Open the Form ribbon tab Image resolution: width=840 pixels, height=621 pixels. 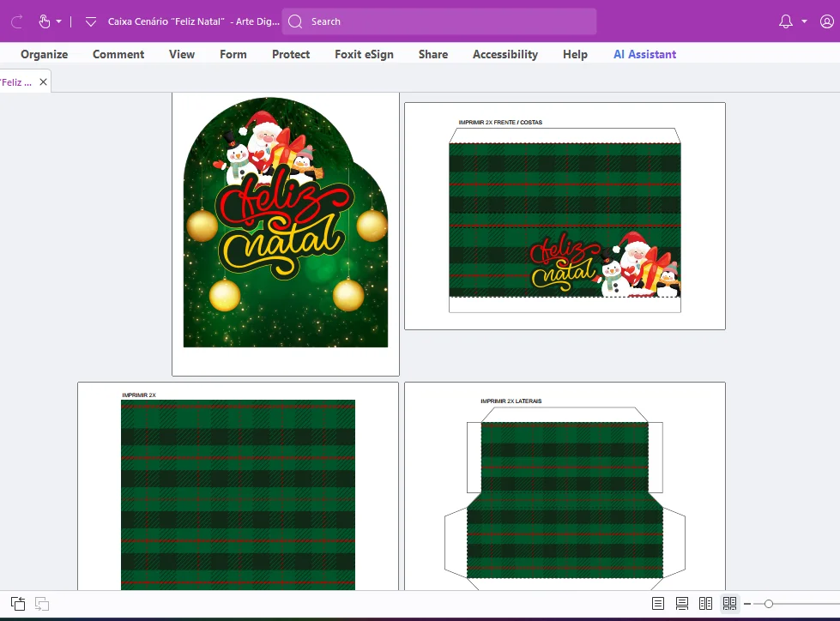tap(233, 54)
